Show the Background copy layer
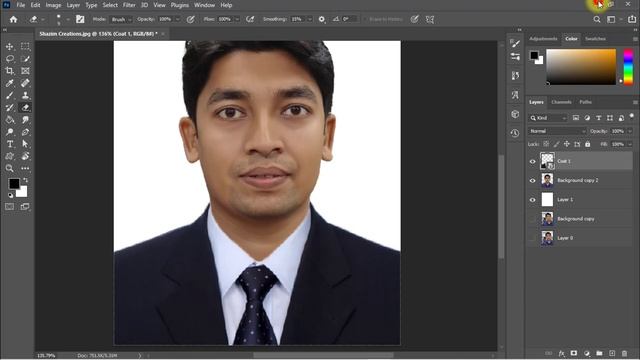 pyautogui.click(x=532, y=219)
